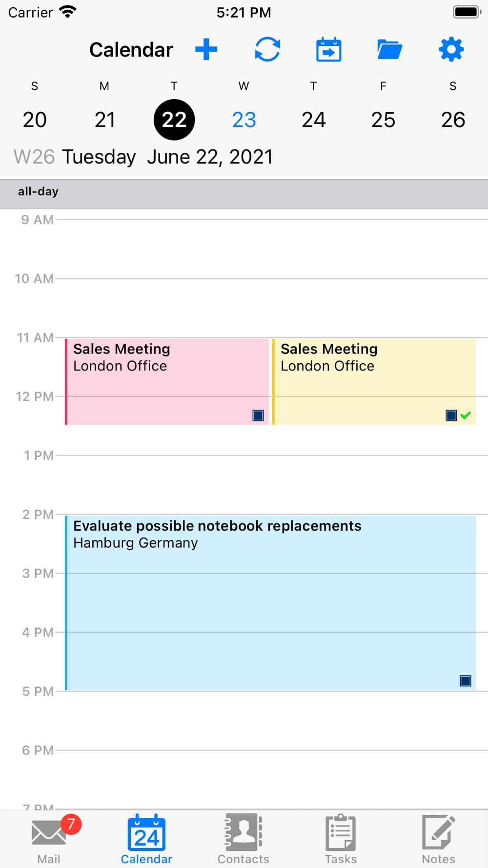This screenshot has width=488, height=868.
Task: Open yellow Sales Meeting event
Action: 373,381
